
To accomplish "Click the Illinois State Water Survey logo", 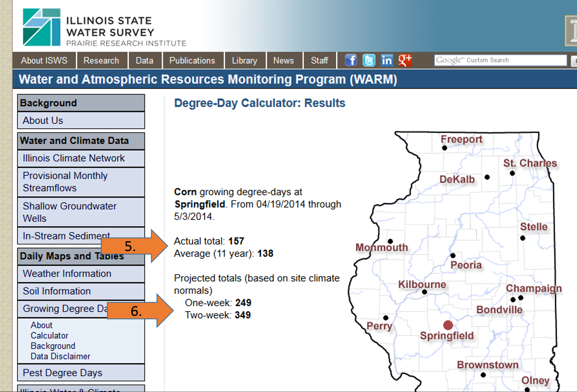I will point(104,27).
